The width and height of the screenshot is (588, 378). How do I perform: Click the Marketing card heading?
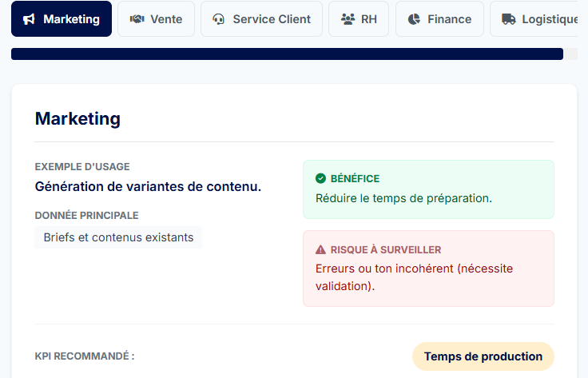[77, 118]
